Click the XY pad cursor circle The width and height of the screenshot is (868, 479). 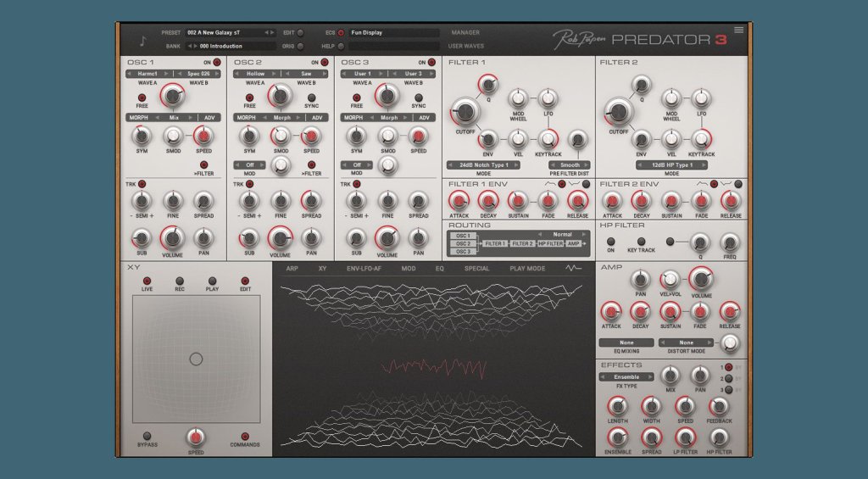tap(196, 359)
